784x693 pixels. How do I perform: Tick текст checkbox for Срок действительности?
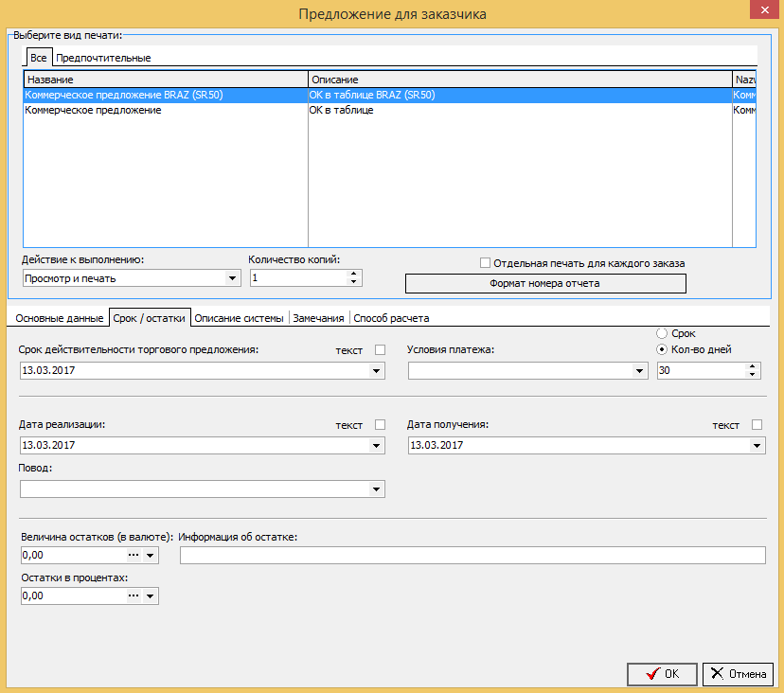380,350
